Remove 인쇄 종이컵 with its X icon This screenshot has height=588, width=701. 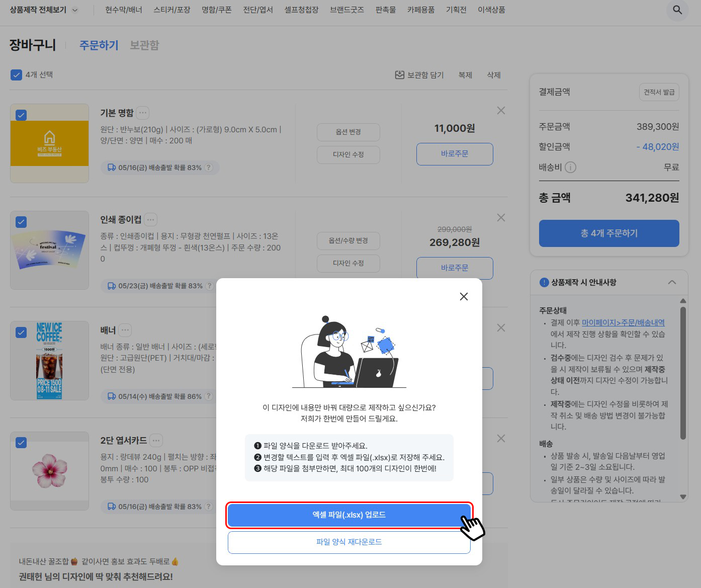coord(500,217)
